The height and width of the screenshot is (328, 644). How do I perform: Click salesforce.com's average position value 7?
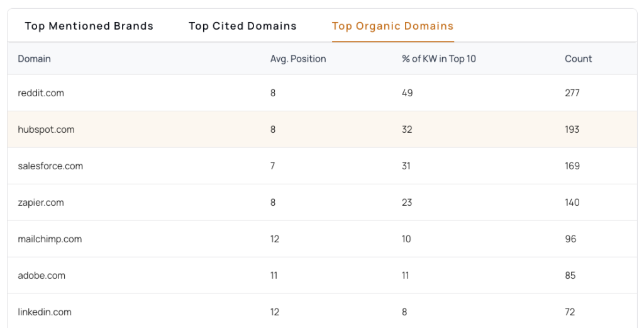click(x=273, y=166)
